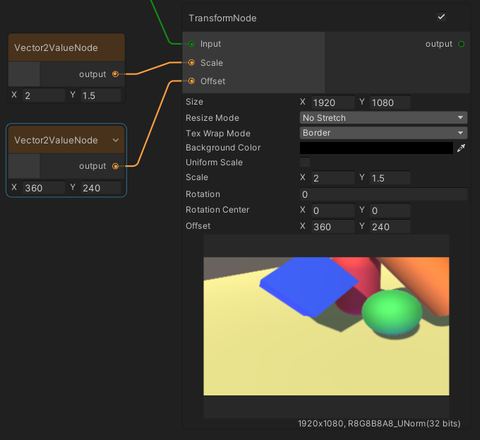Click output port of the selected Vector2ValueNode

pos(115,166)
